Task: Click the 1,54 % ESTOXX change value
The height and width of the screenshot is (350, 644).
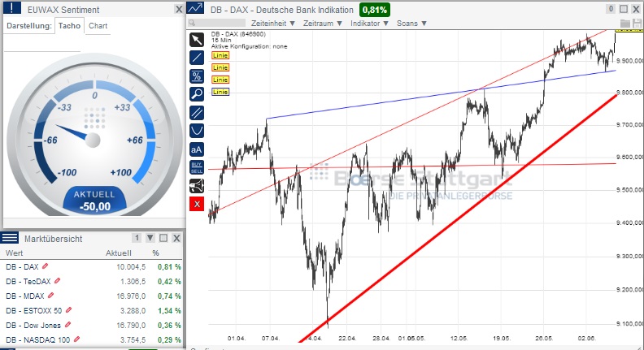Action: coord(169,310)
